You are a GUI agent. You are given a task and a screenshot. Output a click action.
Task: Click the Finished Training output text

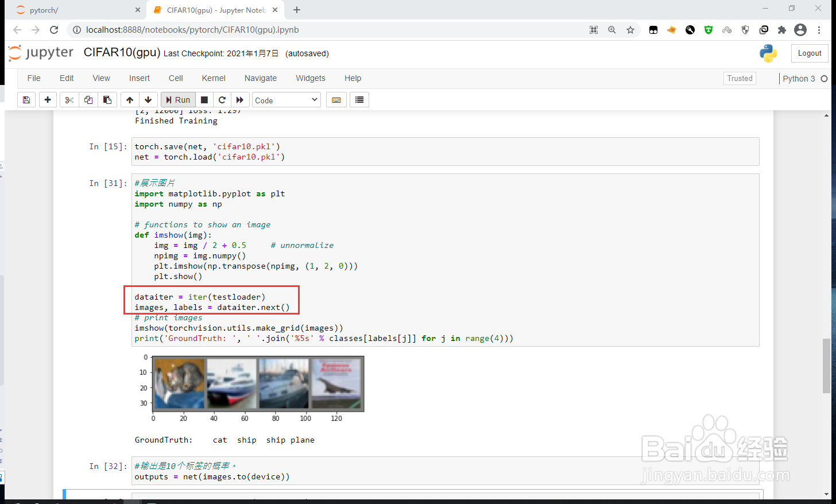tap(176, 121)
